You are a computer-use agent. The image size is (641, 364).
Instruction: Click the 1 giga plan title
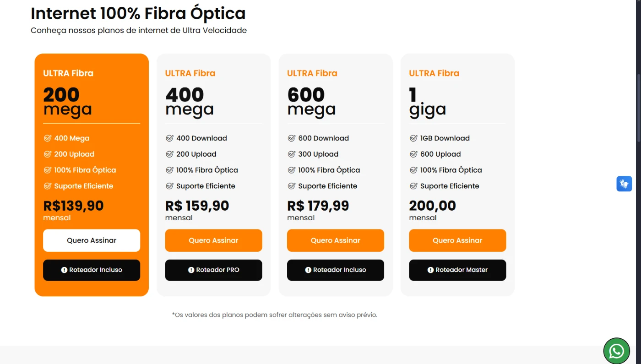click(427, 103)
